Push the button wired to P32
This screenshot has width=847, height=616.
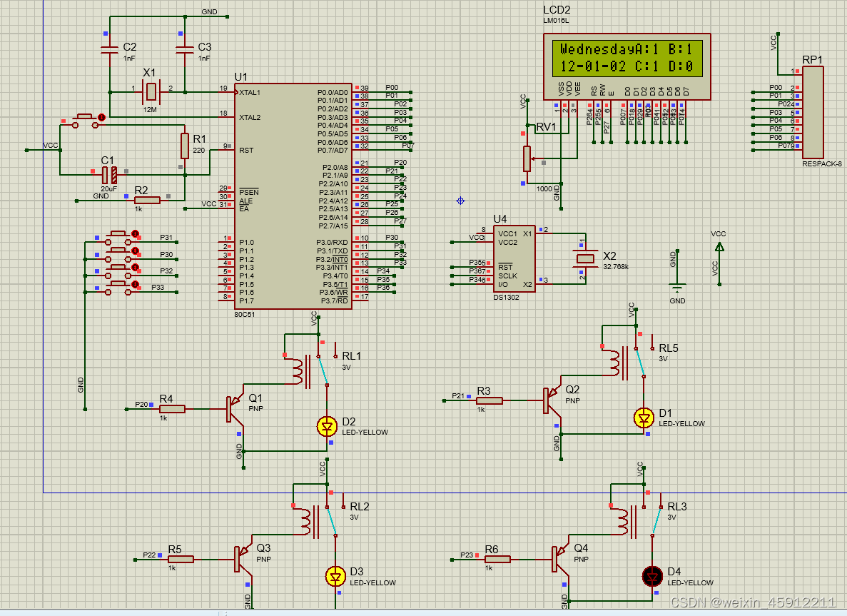[119, 271]
